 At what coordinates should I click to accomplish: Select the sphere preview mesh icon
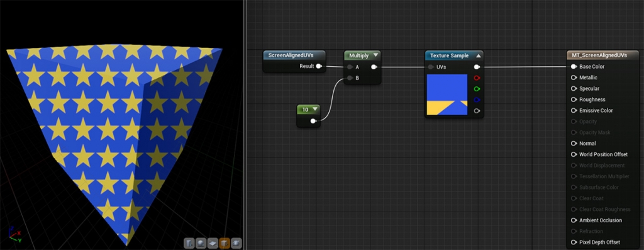201,242
